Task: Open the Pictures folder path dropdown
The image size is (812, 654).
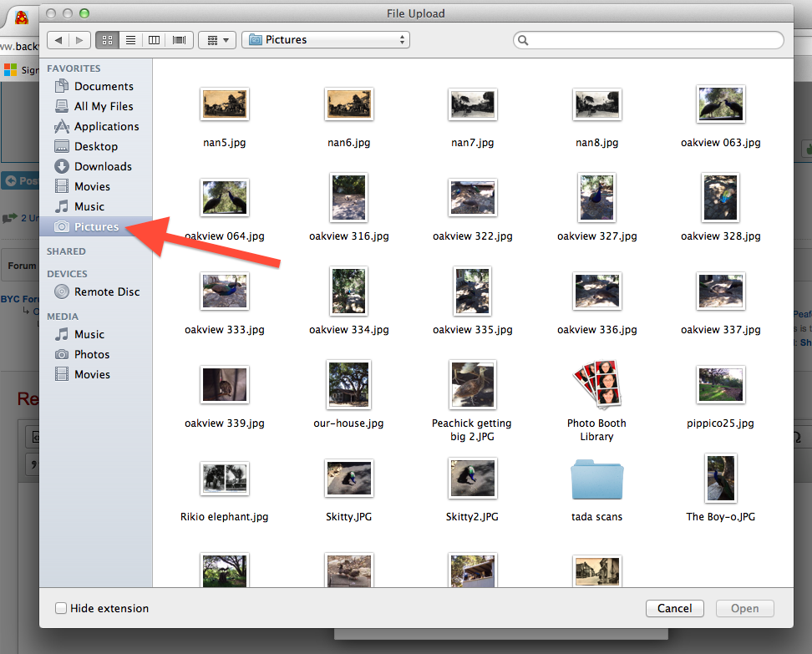Action: 326,39
